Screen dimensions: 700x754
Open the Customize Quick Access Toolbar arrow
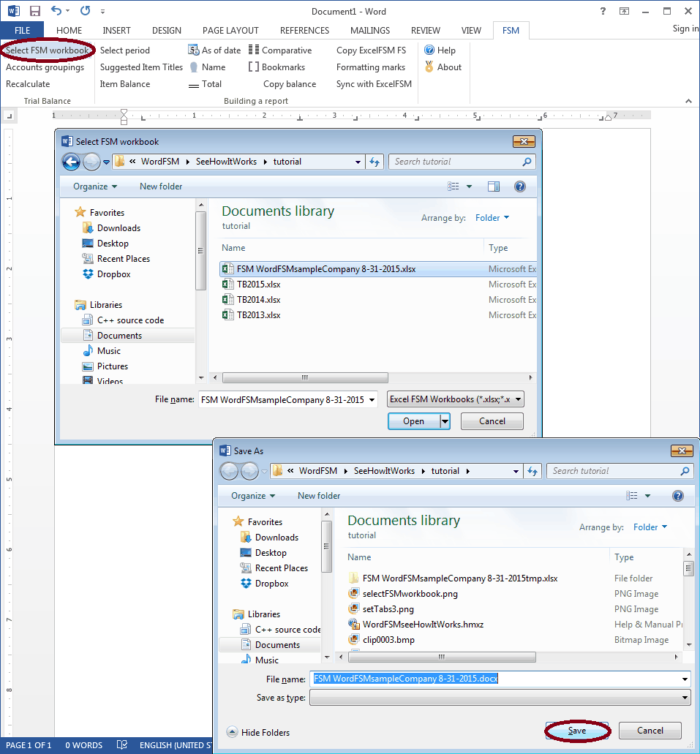click(x=102, y=12)
